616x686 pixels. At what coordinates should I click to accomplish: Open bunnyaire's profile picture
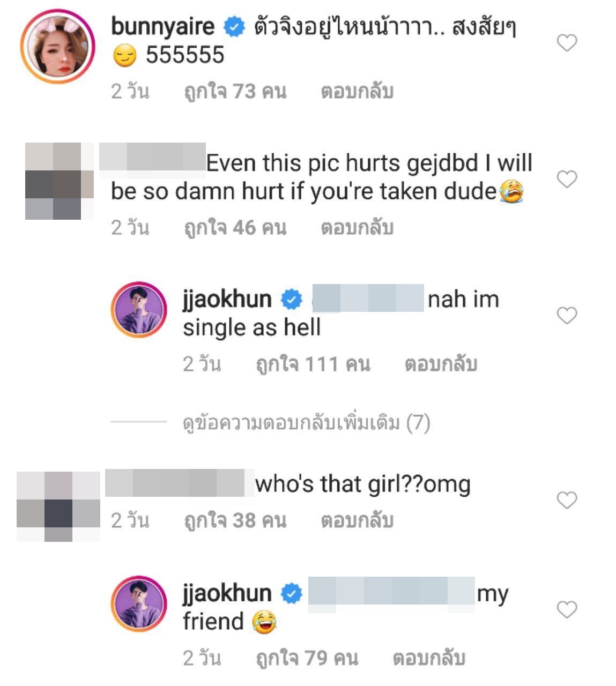click(58, 46)
